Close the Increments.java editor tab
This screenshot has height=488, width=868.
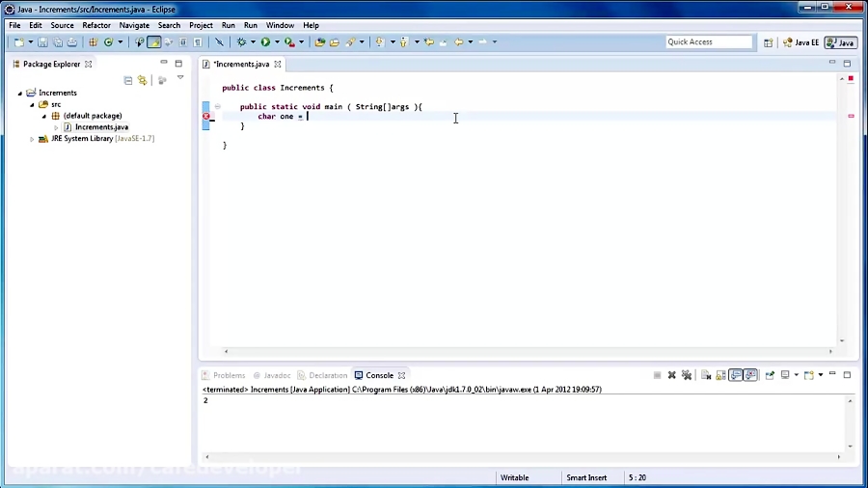coord(278,65)
